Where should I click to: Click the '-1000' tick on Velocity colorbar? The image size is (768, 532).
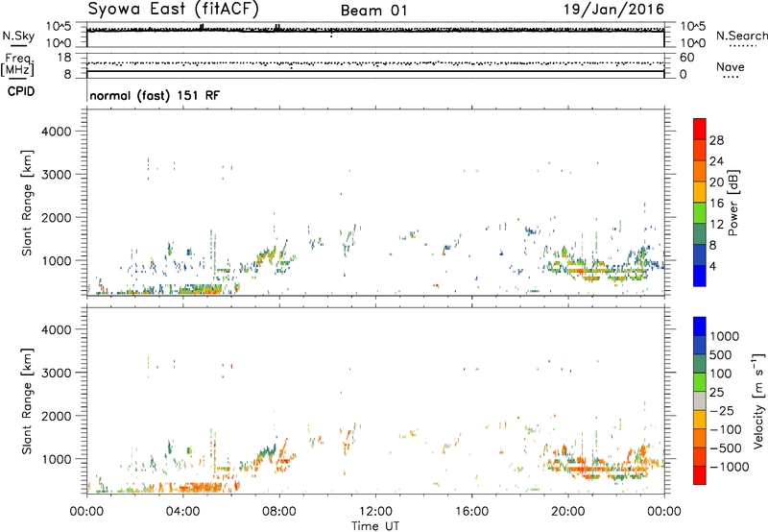[729, 467]
